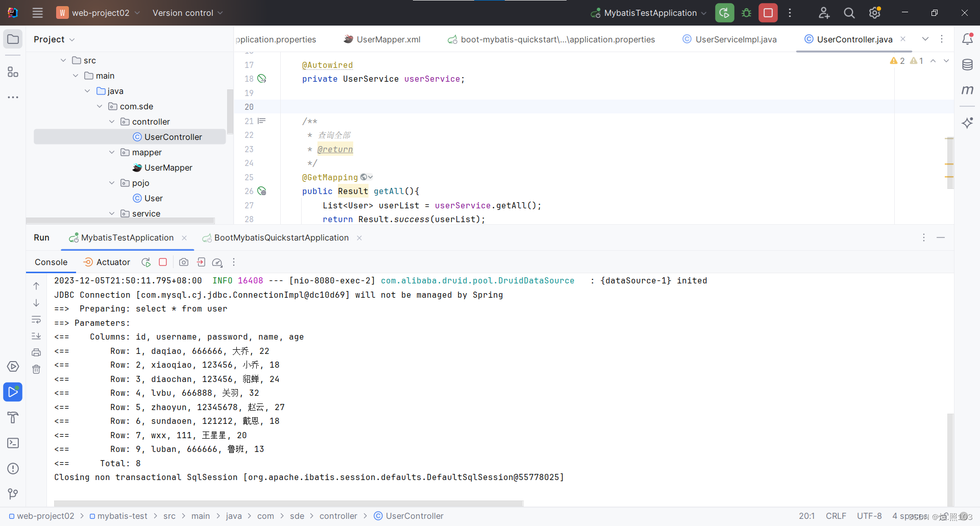Minimize the Run tool window
The height and width of the screenshot is (526, 980).
941,237
